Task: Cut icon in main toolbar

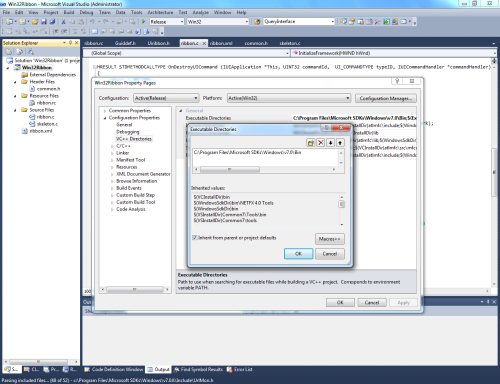Action: (x=63, y=22)
